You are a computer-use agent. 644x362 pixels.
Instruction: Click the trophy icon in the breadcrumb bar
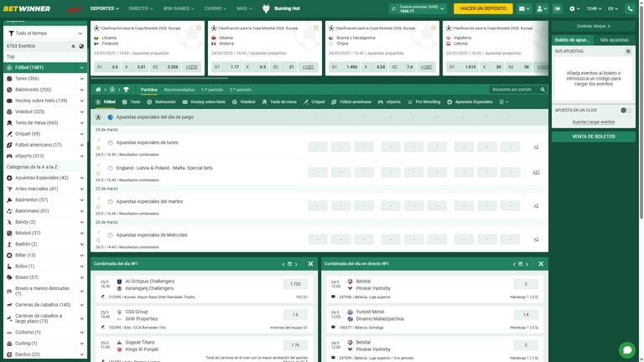(x=126, y=90)
